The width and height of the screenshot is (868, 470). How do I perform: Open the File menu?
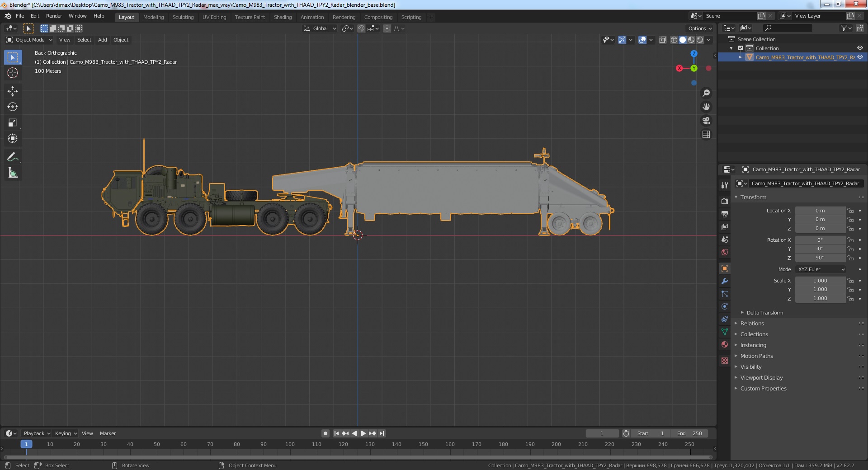click(x=20, y=16)
